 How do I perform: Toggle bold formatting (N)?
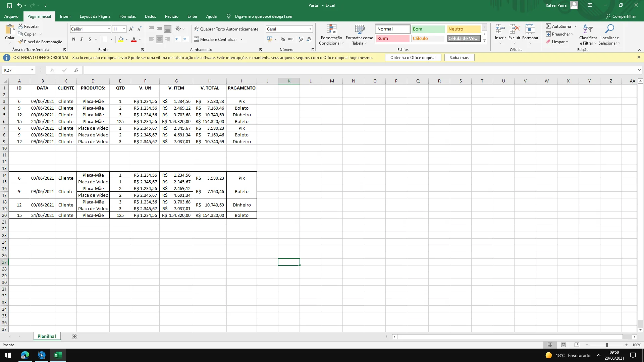74,39
